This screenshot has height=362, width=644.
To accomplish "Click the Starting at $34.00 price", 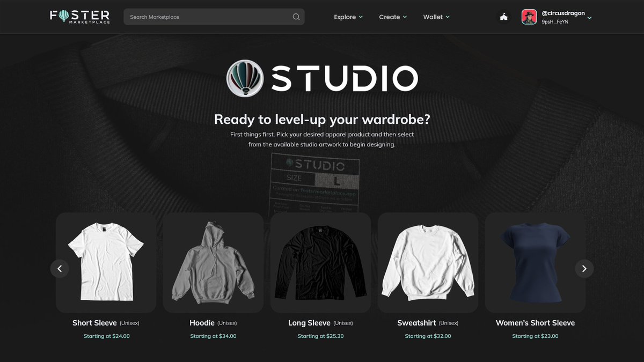I will click(213, 336).
